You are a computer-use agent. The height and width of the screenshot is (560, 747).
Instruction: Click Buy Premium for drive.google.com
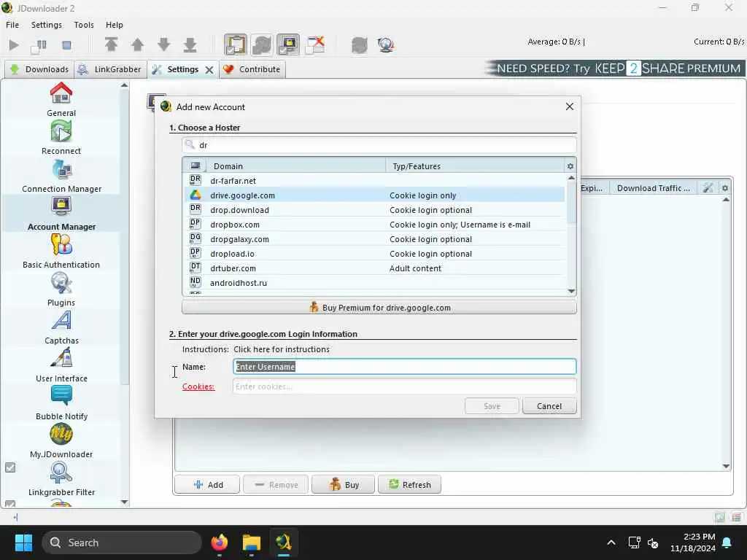[379, 308]
